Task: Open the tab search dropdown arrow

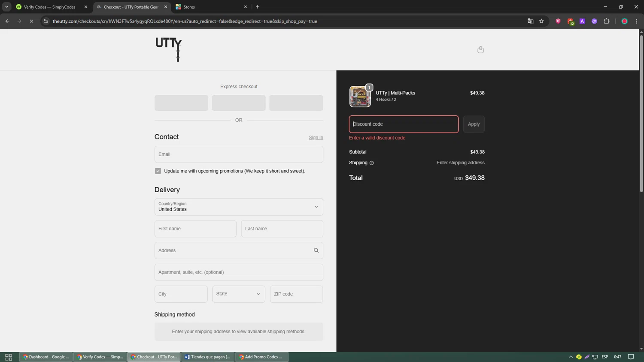Action: coord(6,7)
